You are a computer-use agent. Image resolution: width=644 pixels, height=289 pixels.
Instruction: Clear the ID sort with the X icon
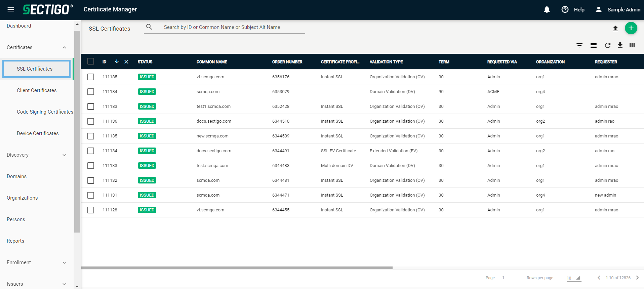pyautogui.click(x=126, y=62)
